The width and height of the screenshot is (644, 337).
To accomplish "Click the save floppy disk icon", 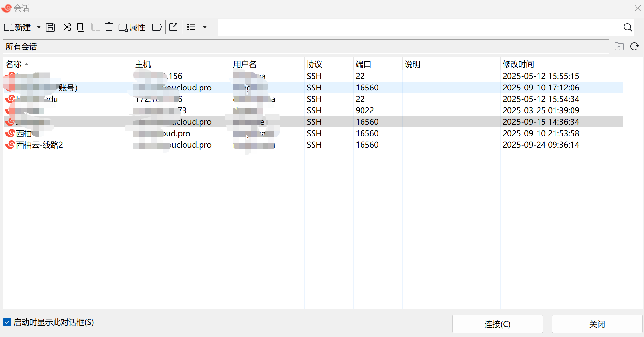I will [50, 27].
